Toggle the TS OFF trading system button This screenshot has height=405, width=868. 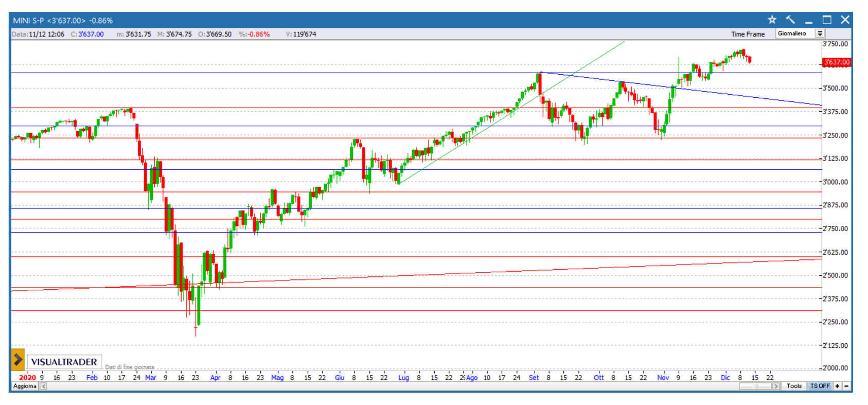820,386
